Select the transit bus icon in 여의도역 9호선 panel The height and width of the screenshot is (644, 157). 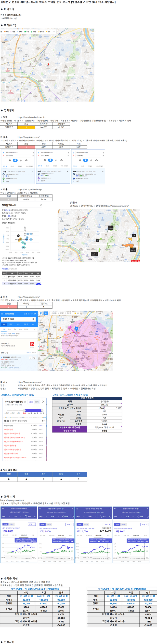[x=50, y=160]
